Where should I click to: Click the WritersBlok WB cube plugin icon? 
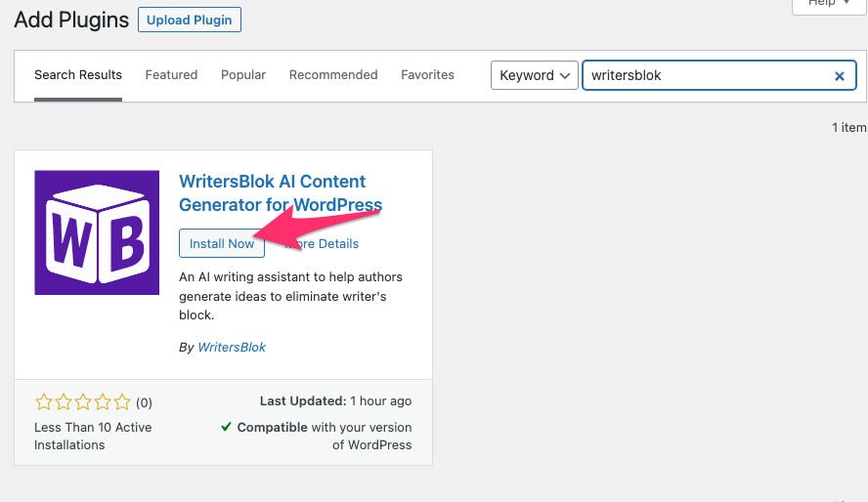[x=97, y=232]
